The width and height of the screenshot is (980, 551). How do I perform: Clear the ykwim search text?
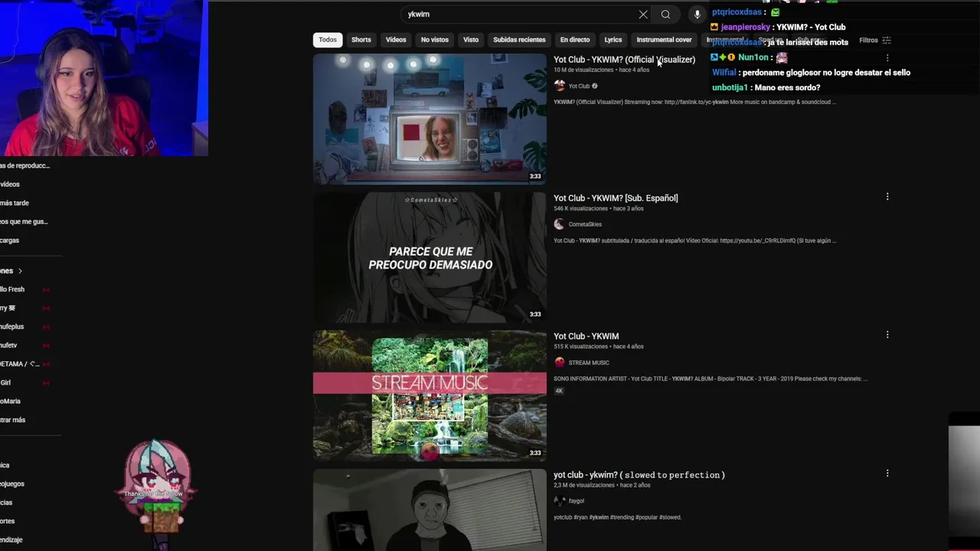pos(643,14)
